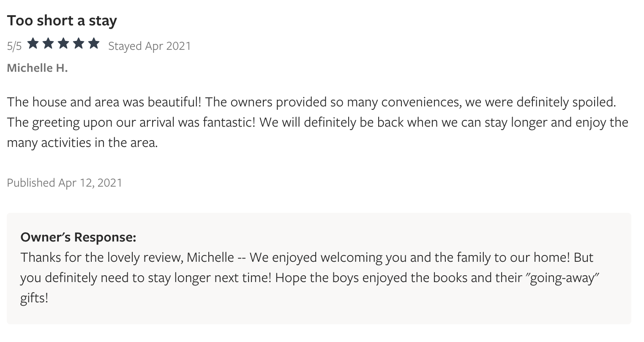Click the word "gifts!" in the response
The image size is (644, 342).
pos(34,299)
